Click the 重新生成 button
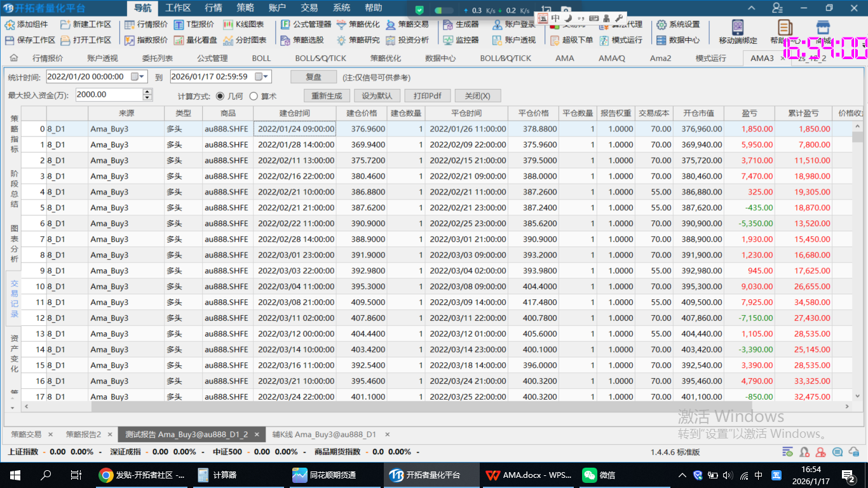The height and width of the screenshot is (488, 868). 327,96
